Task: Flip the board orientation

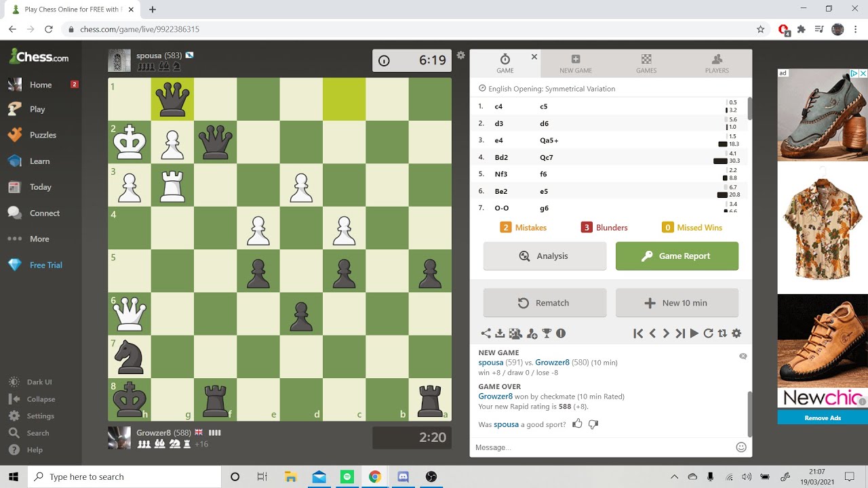Action: click(x=722, y=333)
